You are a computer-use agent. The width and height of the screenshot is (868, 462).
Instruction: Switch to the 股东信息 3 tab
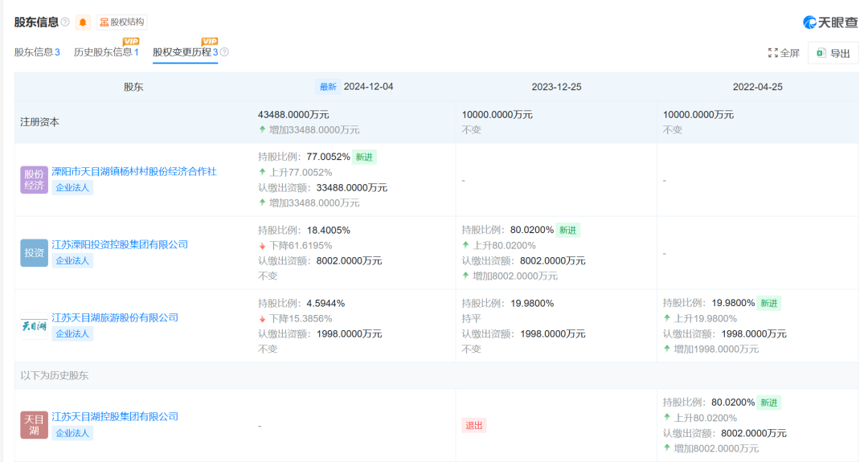pyautogui.click(x=37, y=52)
